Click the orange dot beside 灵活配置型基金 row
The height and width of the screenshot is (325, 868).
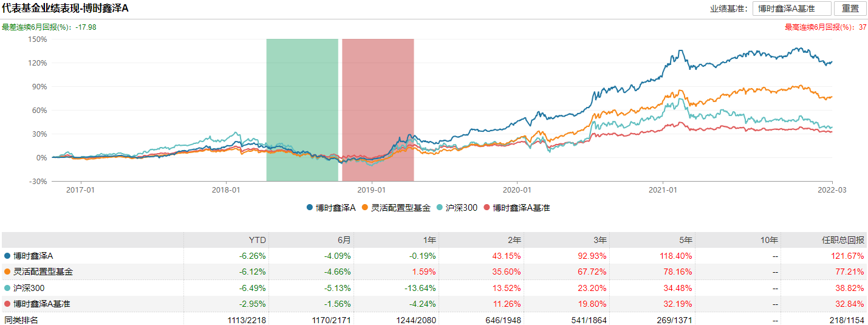[7, 272]
